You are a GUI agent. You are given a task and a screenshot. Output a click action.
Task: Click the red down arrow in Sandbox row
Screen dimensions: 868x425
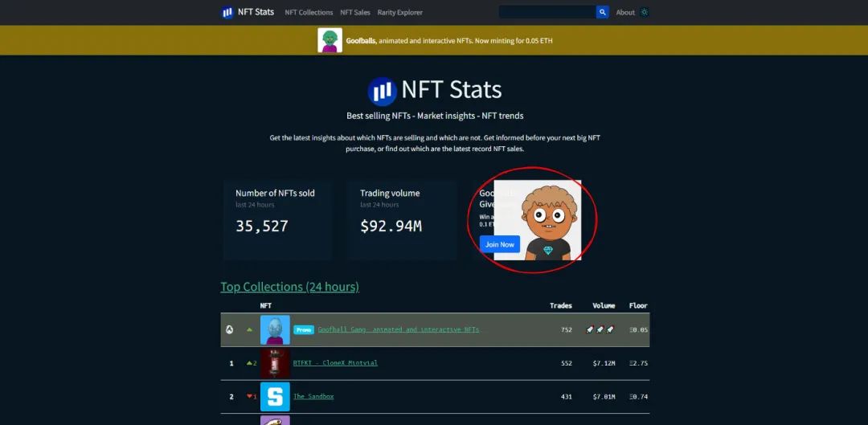[249, 397]
